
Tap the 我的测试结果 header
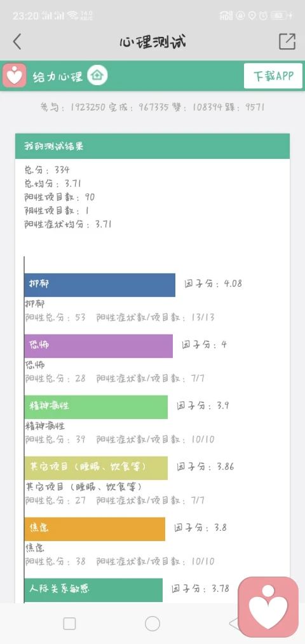152,146
